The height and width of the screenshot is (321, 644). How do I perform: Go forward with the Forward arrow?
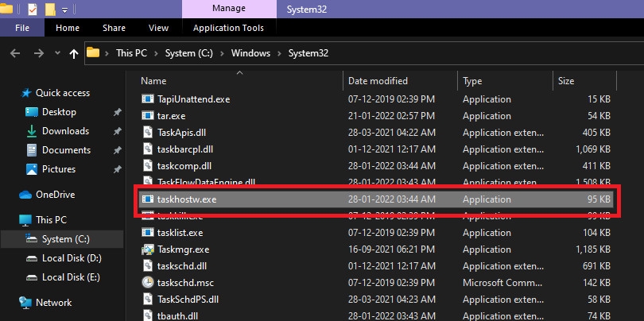(39, 53)
